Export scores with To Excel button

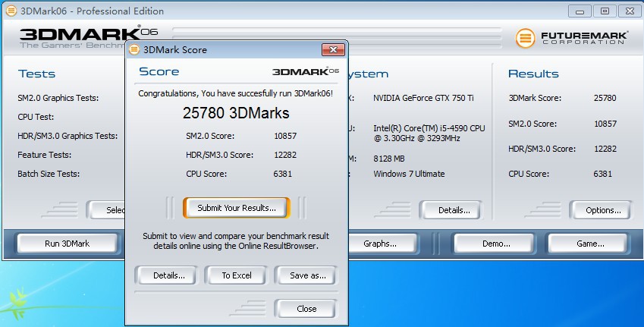click(x=237, y=275)
